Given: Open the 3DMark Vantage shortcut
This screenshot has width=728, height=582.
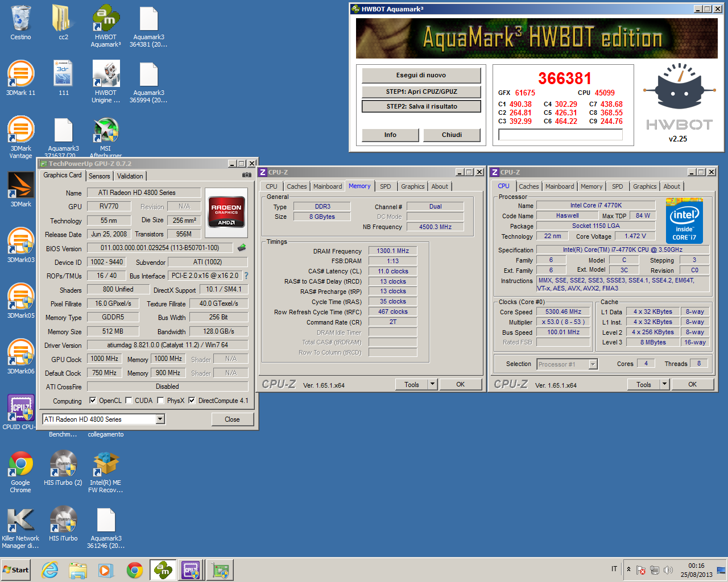Looking at the screenshot, I should 20,138.
